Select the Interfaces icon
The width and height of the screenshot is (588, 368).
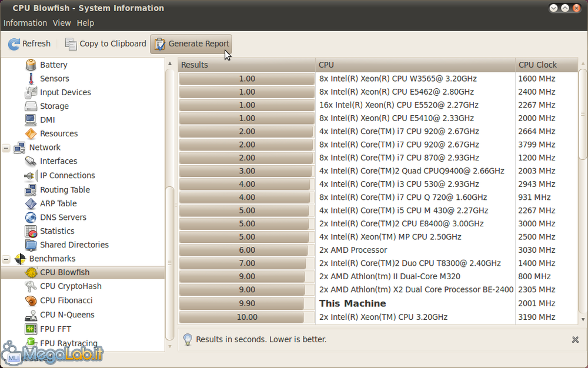(x=31, y=161)
